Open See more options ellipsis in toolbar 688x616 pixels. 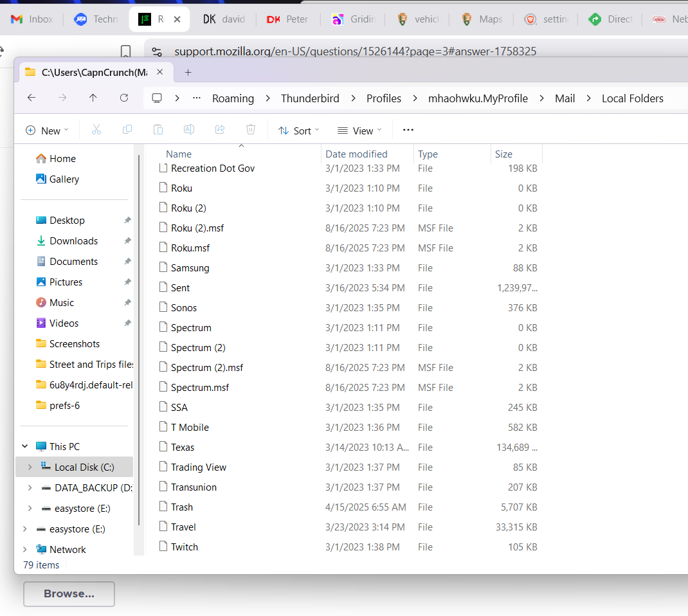coord(408,130)
